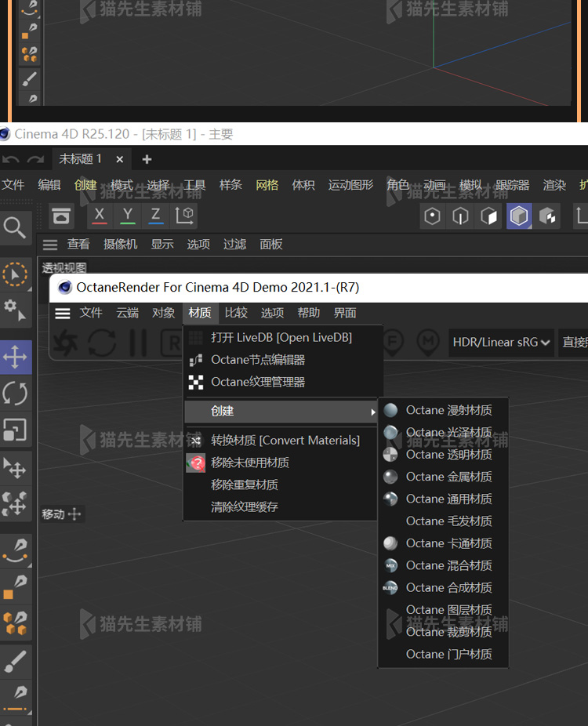The width and height of the screenshot is (588, 726).
Task: Toggle Y axis lock
Action: click(x=128, y=216)
